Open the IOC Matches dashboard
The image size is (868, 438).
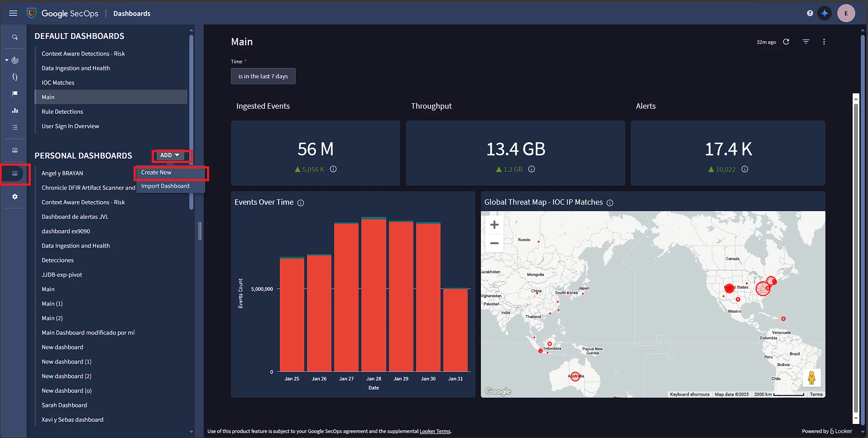(x=58, y=82)
